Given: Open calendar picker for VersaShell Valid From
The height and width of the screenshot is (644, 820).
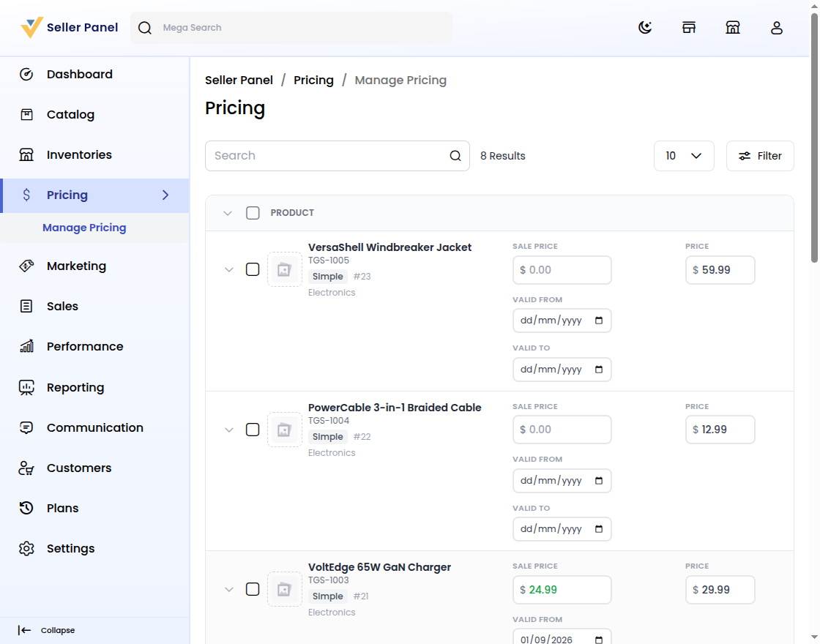Looking at the screenshot, I should pos(599,321).
